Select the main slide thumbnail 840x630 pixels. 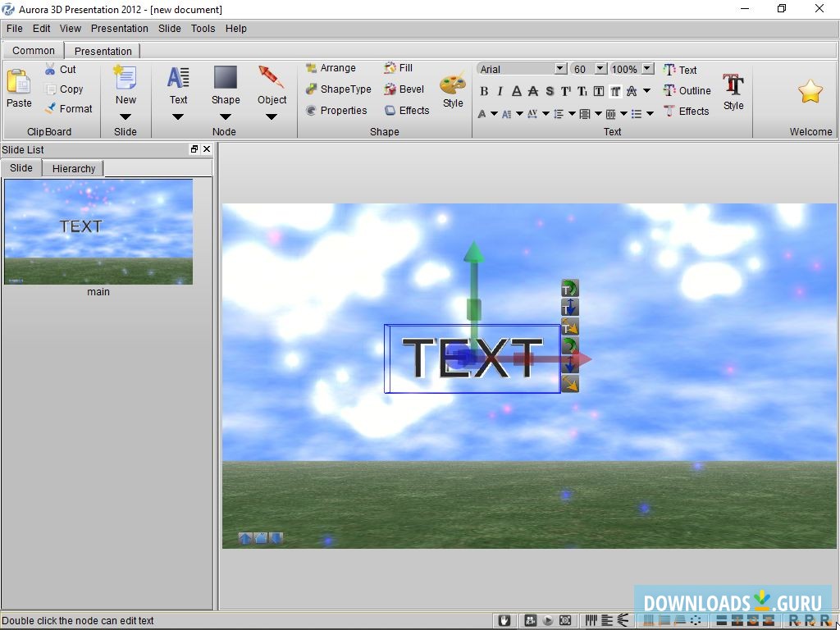[x=98, y=231]
